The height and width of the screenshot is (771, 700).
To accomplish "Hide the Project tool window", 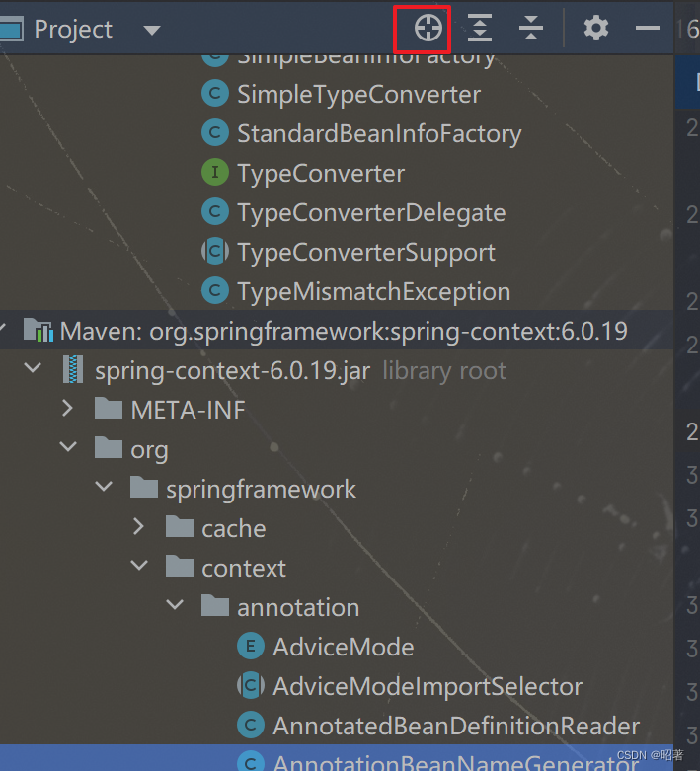I will point(647,28).
